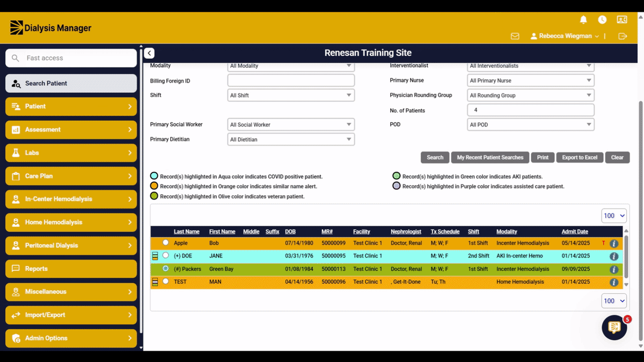Open the notifications bell

(x=583, y=20)
